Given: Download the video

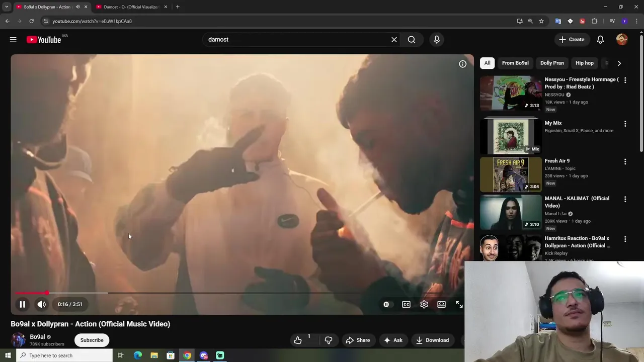Looking at the screenshot, I should pos(432,340).
